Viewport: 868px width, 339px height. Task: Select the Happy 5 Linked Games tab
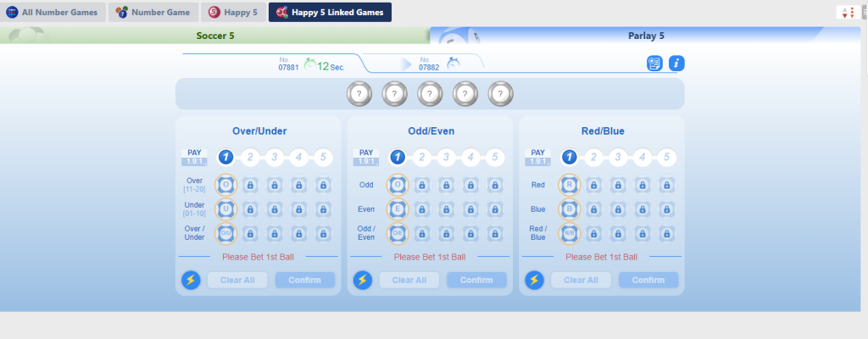pyautogui.click(x=330, y=12)
